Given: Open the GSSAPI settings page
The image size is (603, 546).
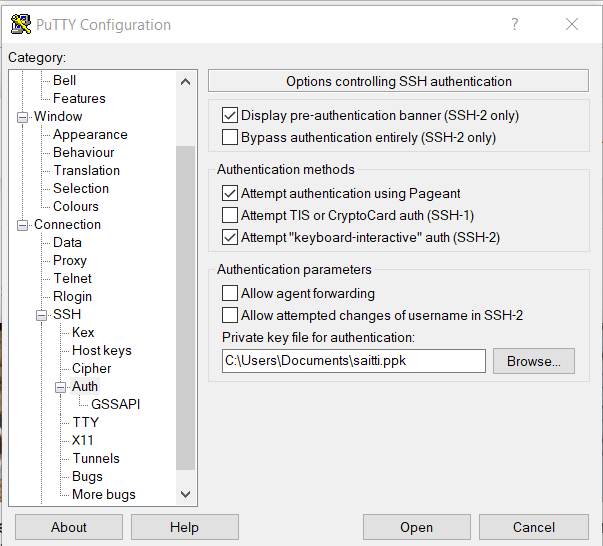Looking at the screenshot, I should pyautogui.click(x=115, y=404).
